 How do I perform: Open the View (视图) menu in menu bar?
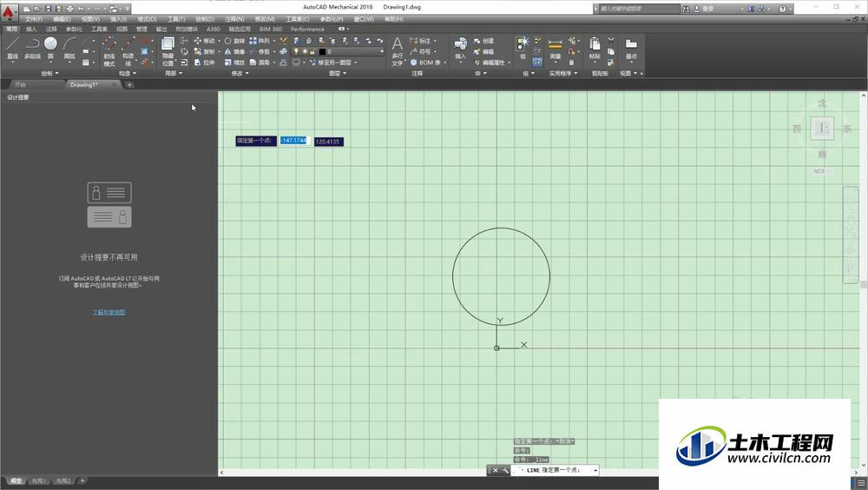(x=90, y=19)
